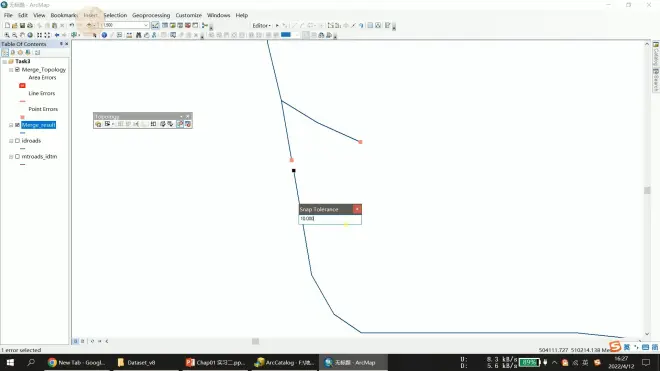Screen dimensions: 660x371
Task: Open the View menu
Action: pos(39,15)
